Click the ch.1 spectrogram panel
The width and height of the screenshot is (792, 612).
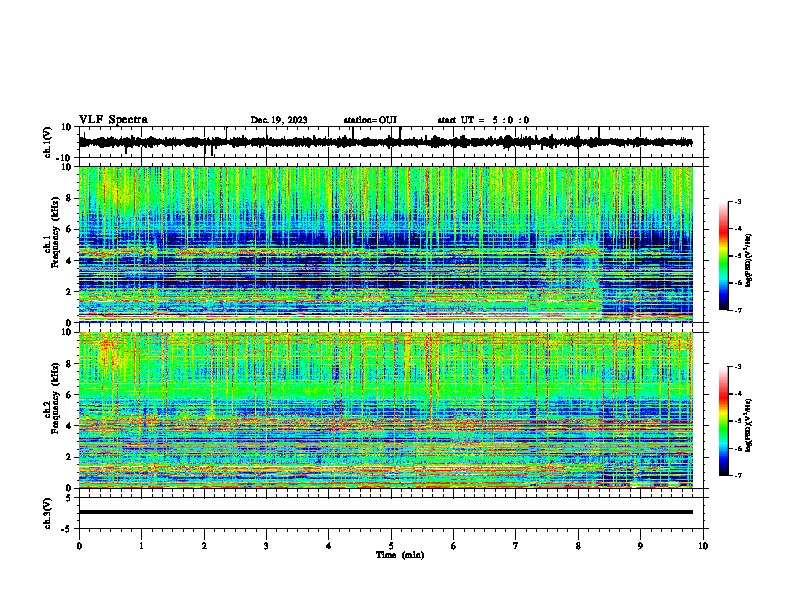393,244
